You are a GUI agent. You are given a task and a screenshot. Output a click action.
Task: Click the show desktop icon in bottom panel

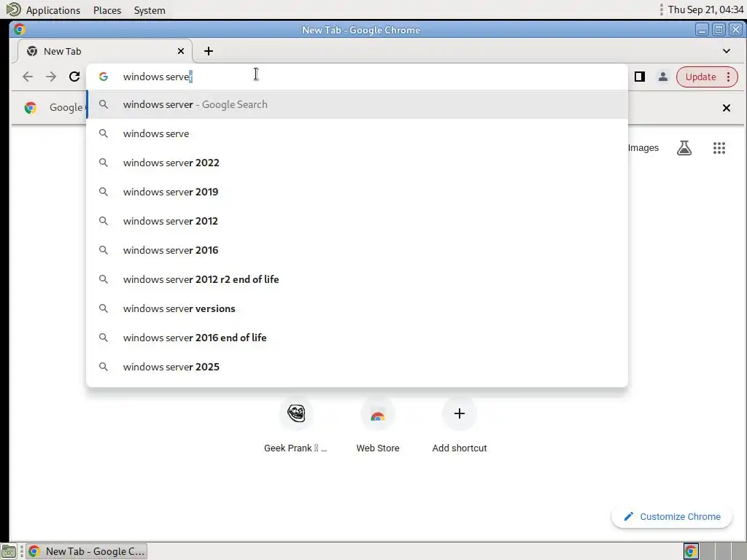pyautogui.click(x=9, y=551)
